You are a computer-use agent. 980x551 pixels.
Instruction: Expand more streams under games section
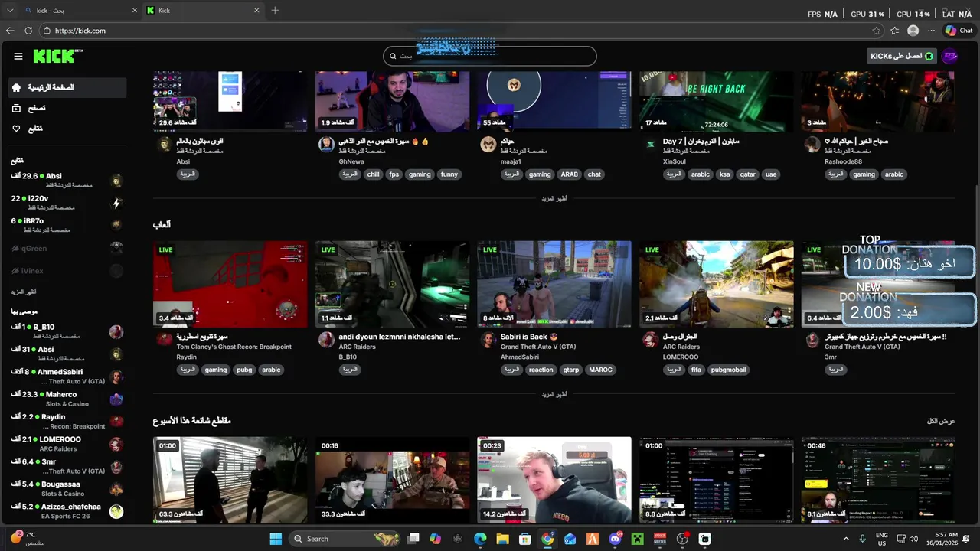[x=554, y=394]
